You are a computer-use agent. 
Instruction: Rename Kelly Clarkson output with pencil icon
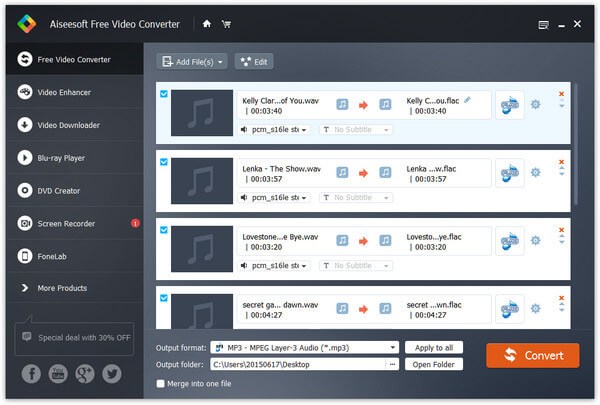(x=467, y=100)
